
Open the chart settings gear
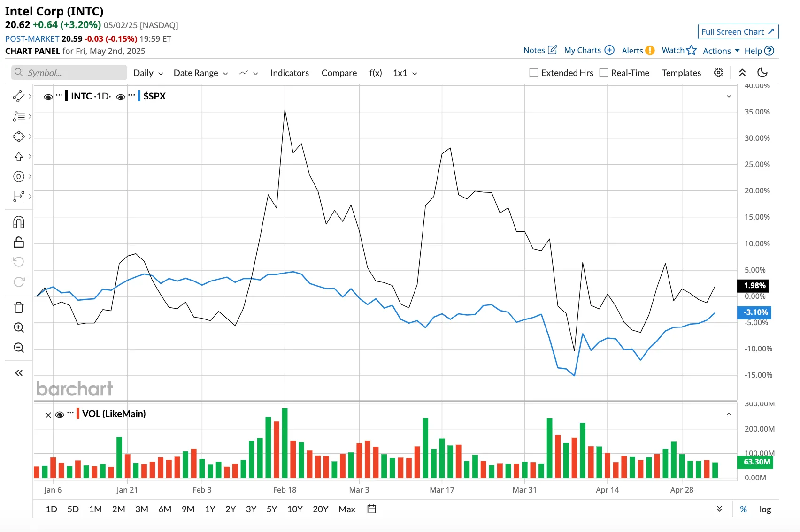pos(718,73)
